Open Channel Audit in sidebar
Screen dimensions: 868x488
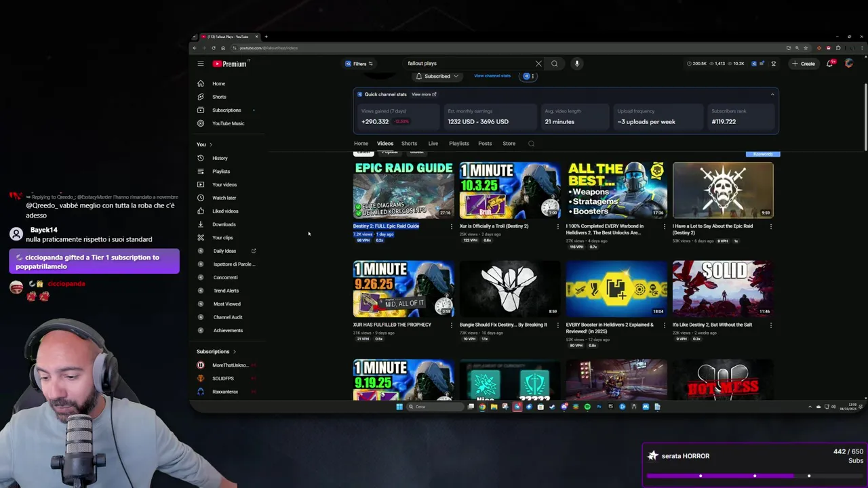(x=228, y=317)
